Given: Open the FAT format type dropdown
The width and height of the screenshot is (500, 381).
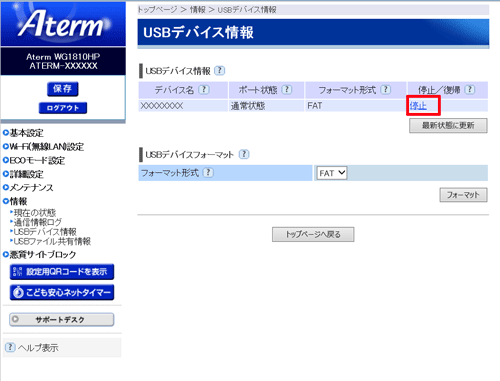Looking at the screenshot, I should click(x=332, y=173).
